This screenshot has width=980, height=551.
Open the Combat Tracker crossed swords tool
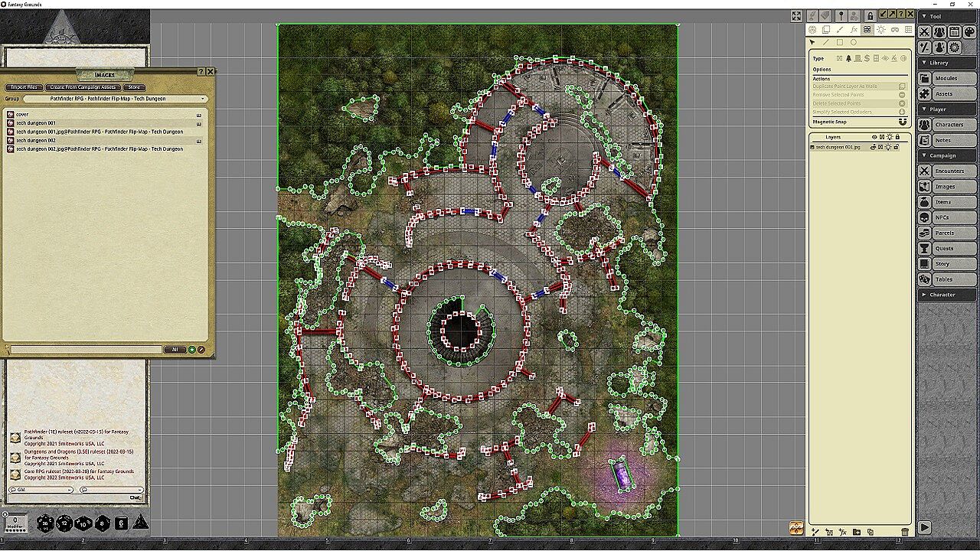[x=925, y=32]
